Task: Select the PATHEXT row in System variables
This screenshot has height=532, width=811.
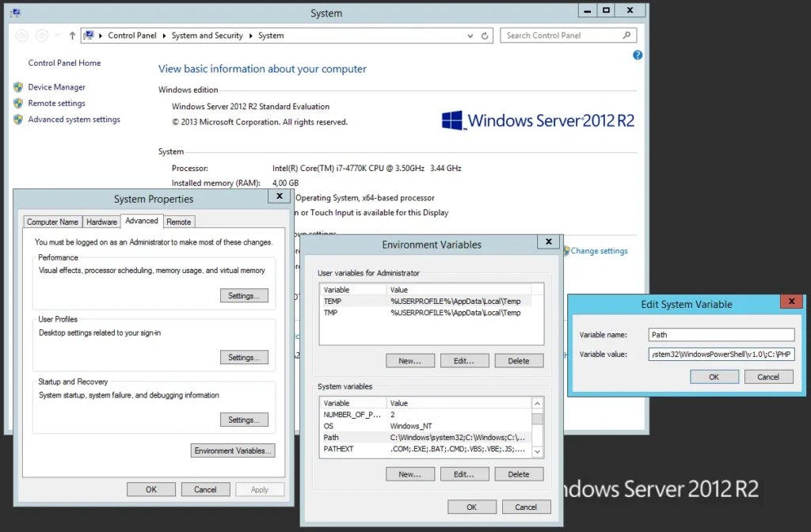Action: click(x=426, y=449)
